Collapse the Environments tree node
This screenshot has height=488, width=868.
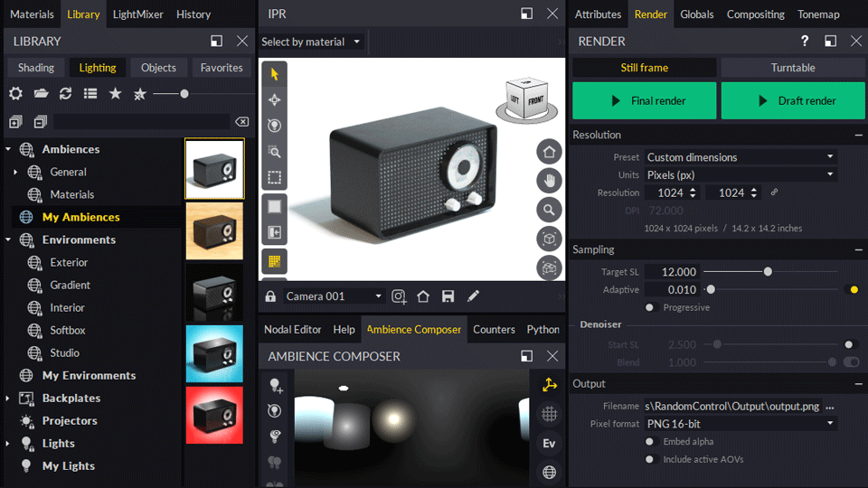coord(8,239)
